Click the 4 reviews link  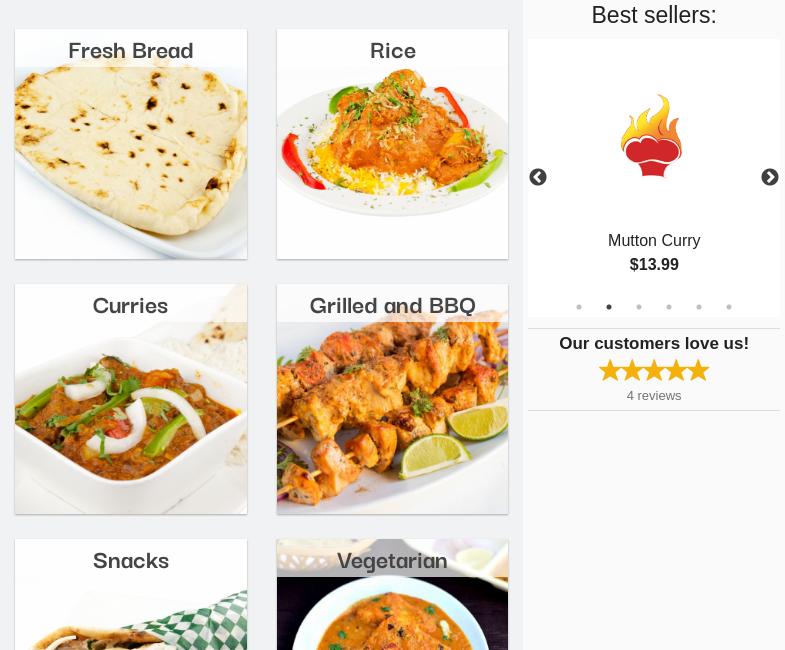[x=653, y=396]
